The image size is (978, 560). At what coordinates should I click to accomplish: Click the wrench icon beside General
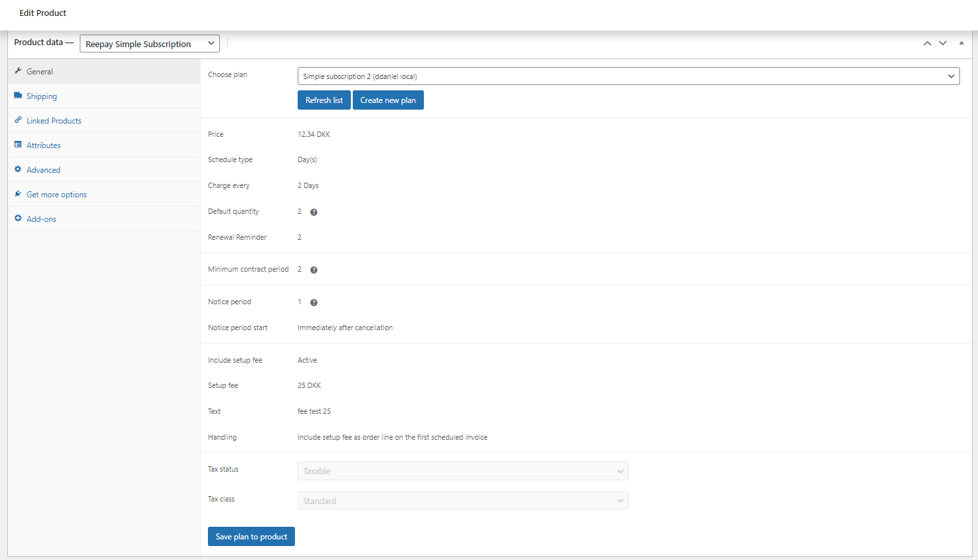(19, 71)
